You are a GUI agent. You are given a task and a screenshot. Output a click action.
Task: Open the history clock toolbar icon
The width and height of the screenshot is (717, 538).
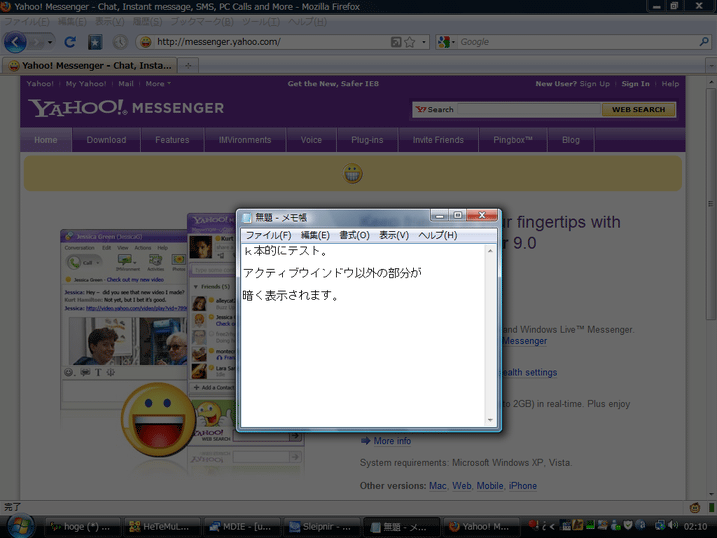point(120,42)
